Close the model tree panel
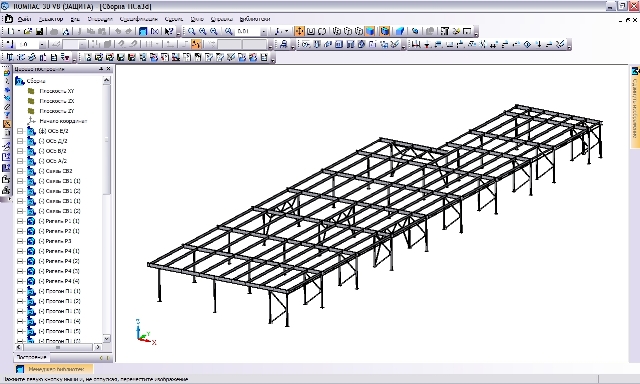640x384 pixels. click(109, 69)
